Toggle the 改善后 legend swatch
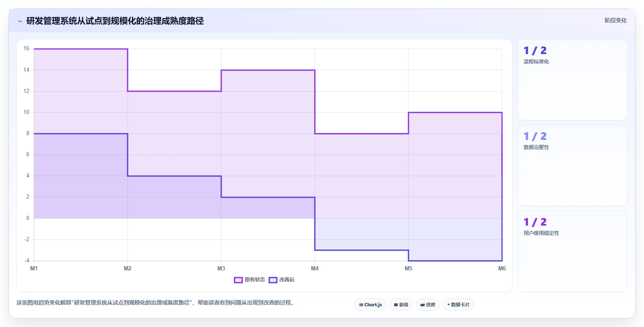Viewport: 644px width, 327px height. point(273,280)
